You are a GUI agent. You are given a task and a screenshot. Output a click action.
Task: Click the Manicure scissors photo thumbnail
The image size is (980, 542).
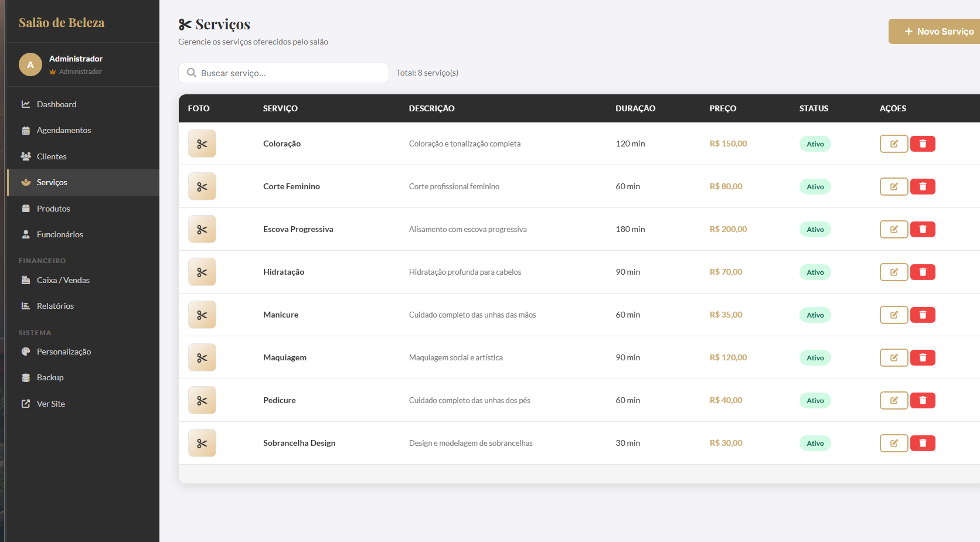(x=202, y=315)
